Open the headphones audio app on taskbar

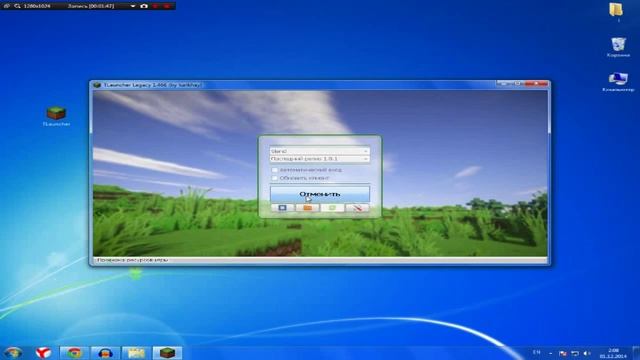pyautogui.click(x=105, y=353)
